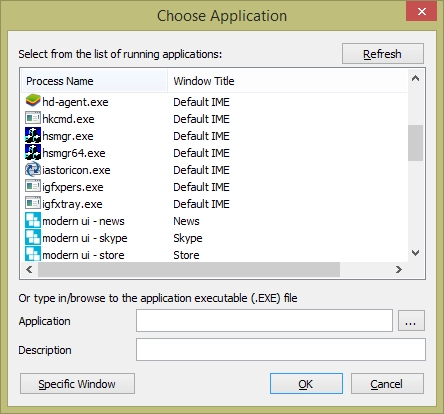Refresh the running applications list
Viewport: 444px width, 414px height.
coord(383,54)
